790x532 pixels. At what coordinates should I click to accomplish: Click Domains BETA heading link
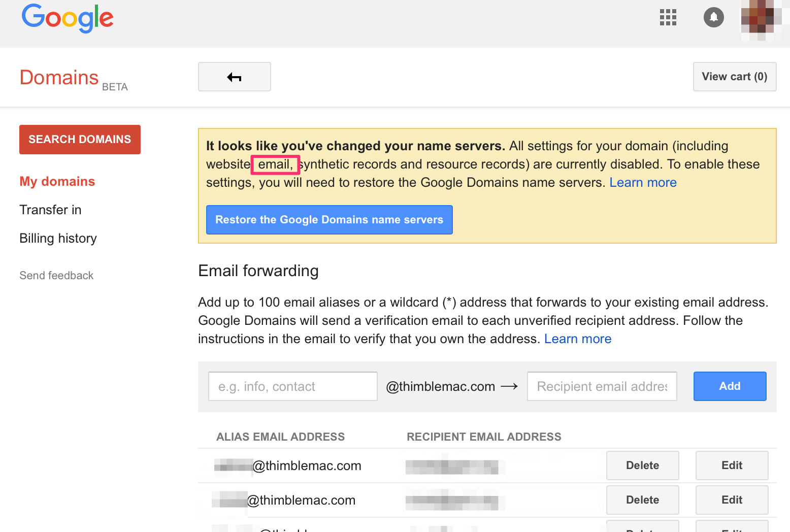click(74, 79)
